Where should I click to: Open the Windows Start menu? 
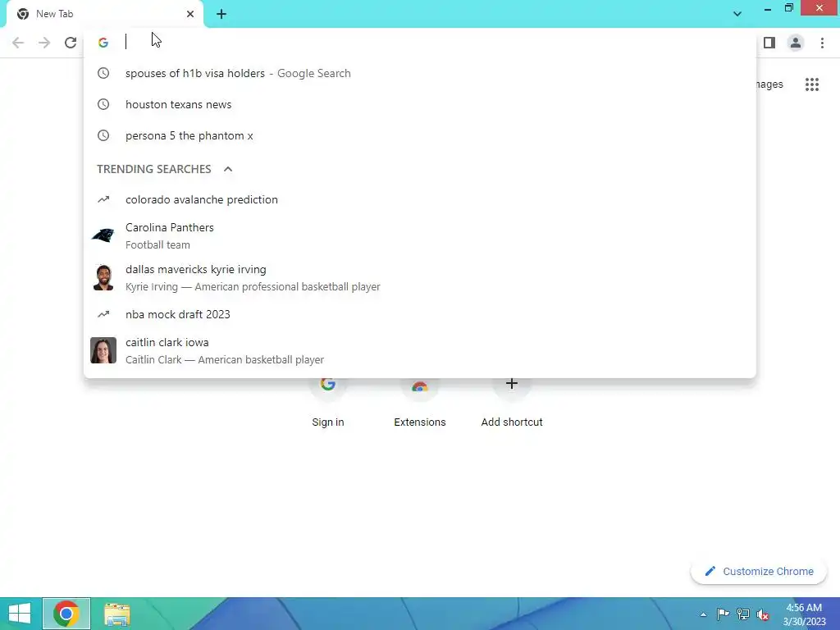click(20, 614)
